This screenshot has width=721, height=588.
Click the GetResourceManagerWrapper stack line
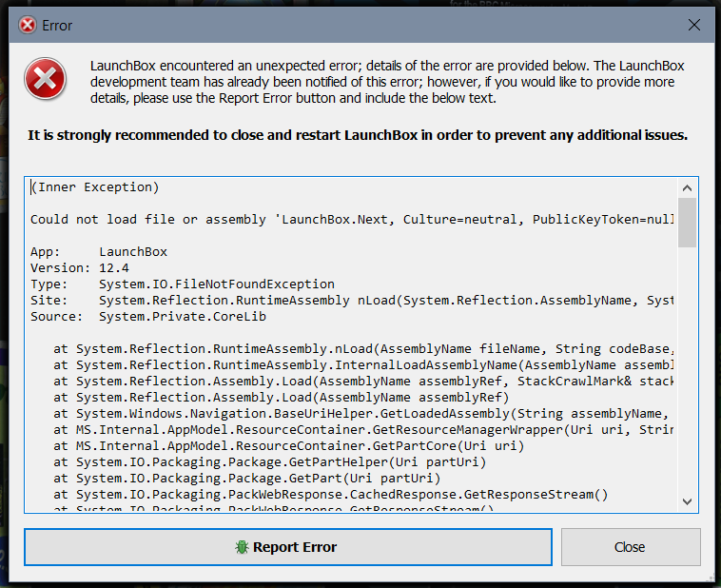(363, 429)
